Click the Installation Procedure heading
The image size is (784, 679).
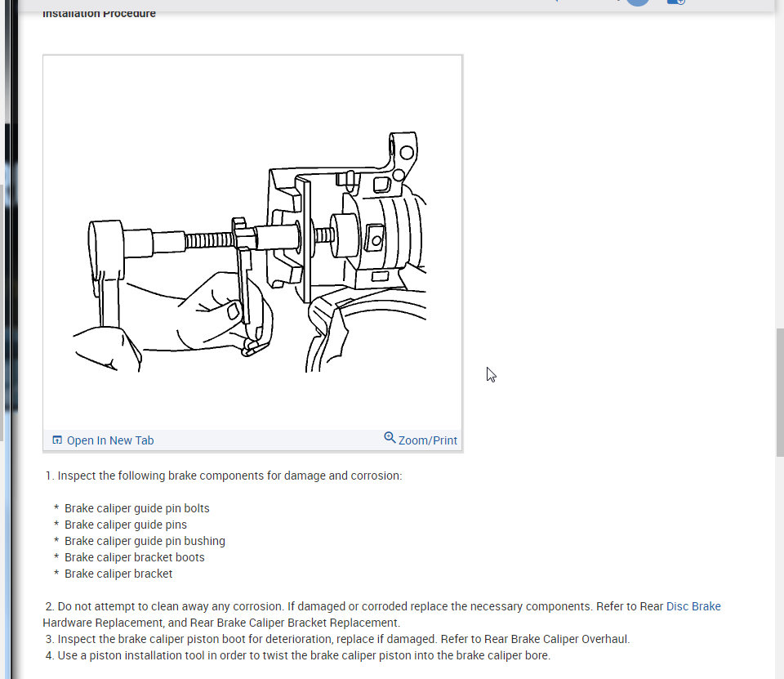tap(99, 13)
